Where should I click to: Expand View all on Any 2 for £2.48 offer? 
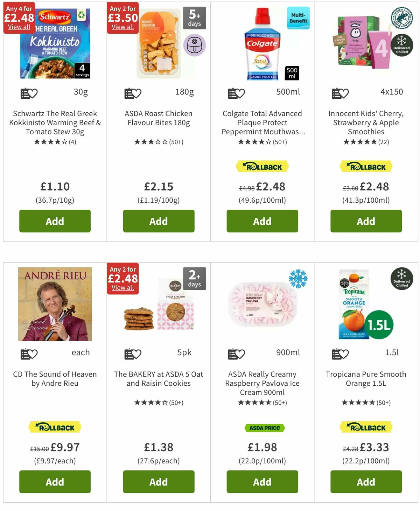click(x=122, y=288)
